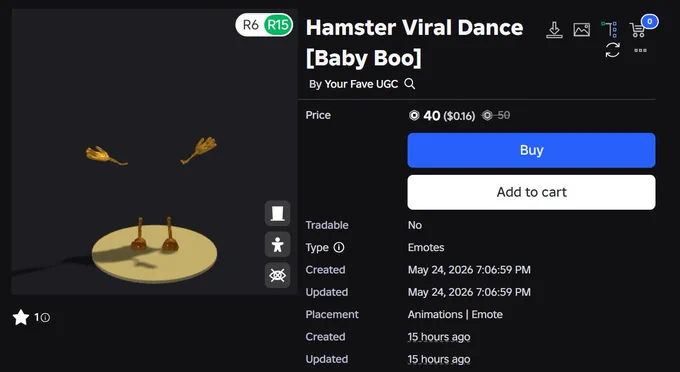680x372 pixels.
Task: Click the avatar figure preview button
Action: pos(278,244)
